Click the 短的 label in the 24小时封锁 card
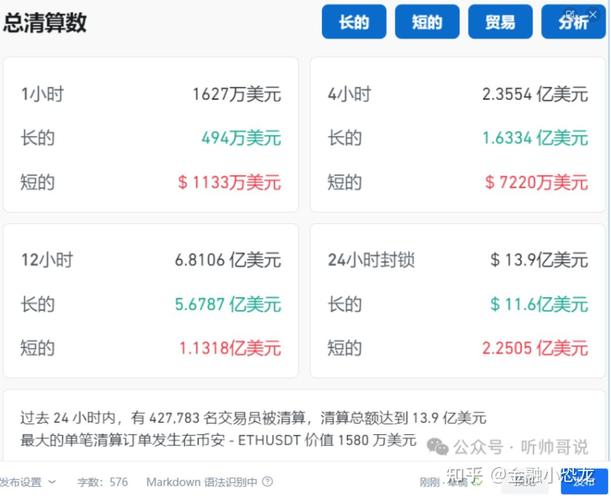 coord(345,348)
